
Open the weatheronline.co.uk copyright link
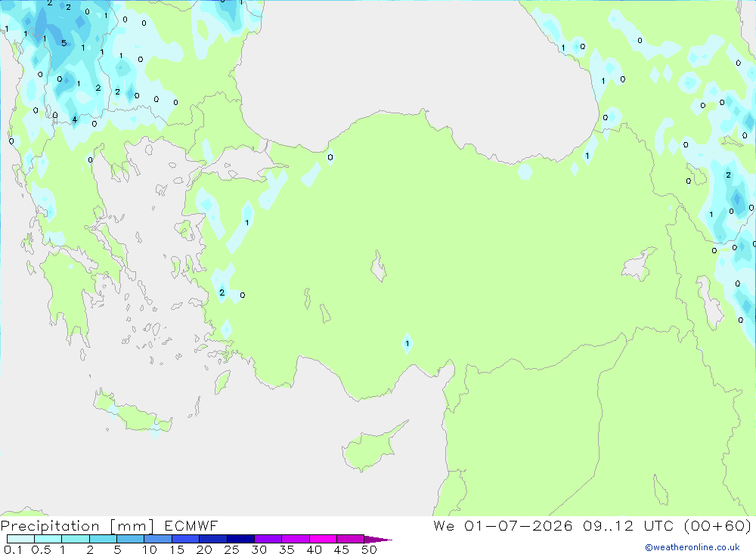tap(692, 547)
